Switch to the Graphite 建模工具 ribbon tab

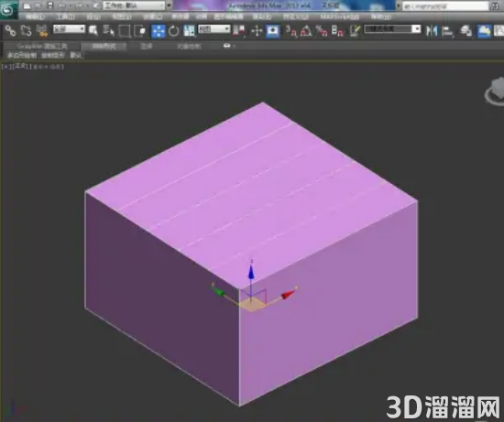tap(42, 47)
